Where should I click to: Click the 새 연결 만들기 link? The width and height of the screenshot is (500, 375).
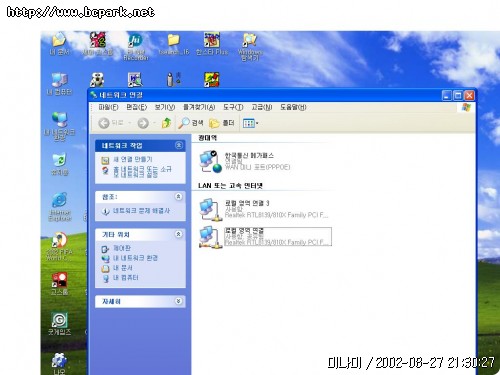pos(128,159)
